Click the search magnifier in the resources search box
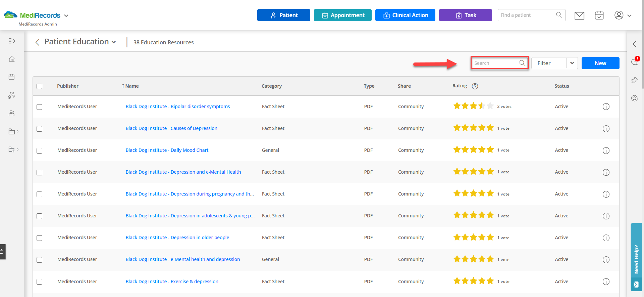The height and width of the screenshot is (297, 644). tap(522, 63)
